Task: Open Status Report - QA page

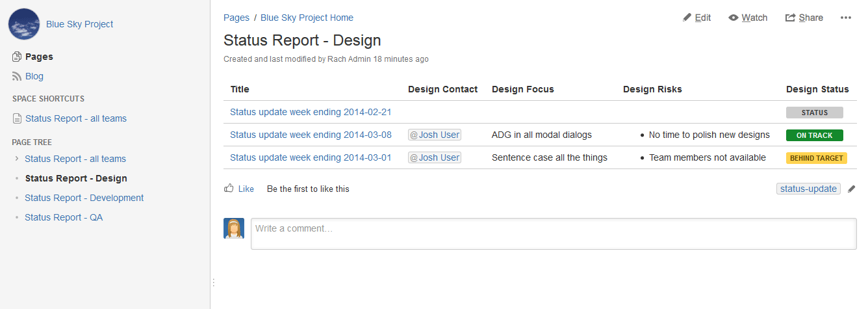Action: [64, 217]
